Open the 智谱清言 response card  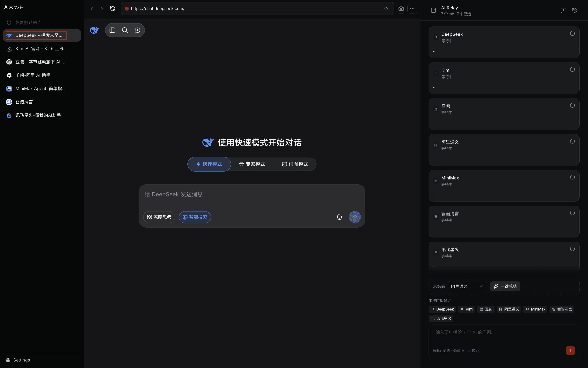click(504, 222)
